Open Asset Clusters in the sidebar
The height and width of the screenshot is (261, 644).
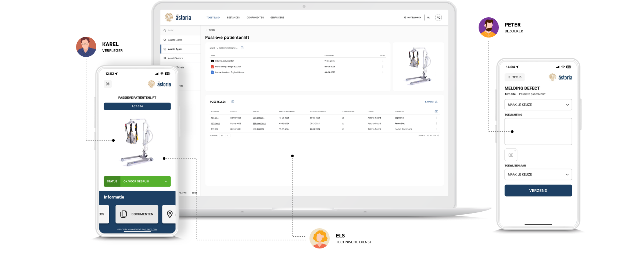(181, 58)
